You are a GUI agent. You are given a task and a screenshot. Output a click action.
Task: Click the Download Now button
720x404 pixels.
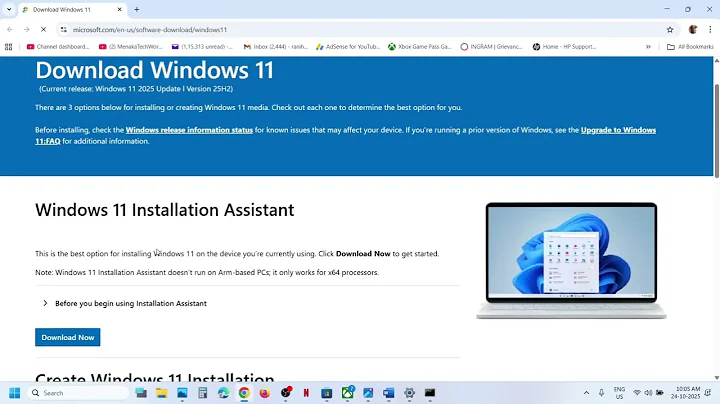68,337
